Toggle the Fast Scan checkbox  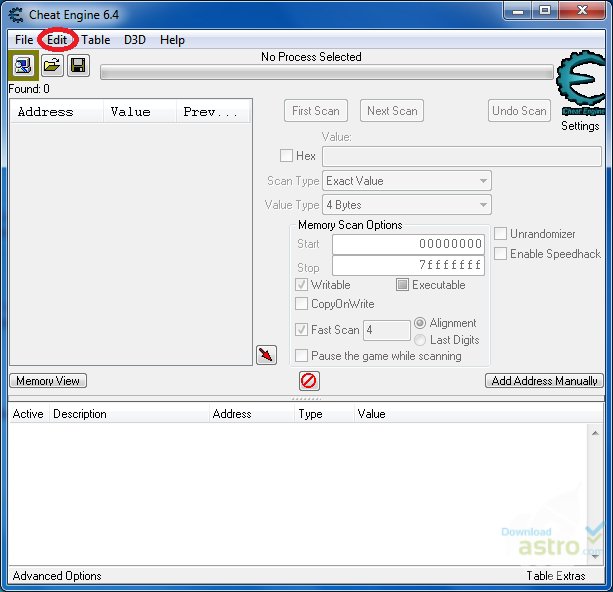tap(301, 330)
